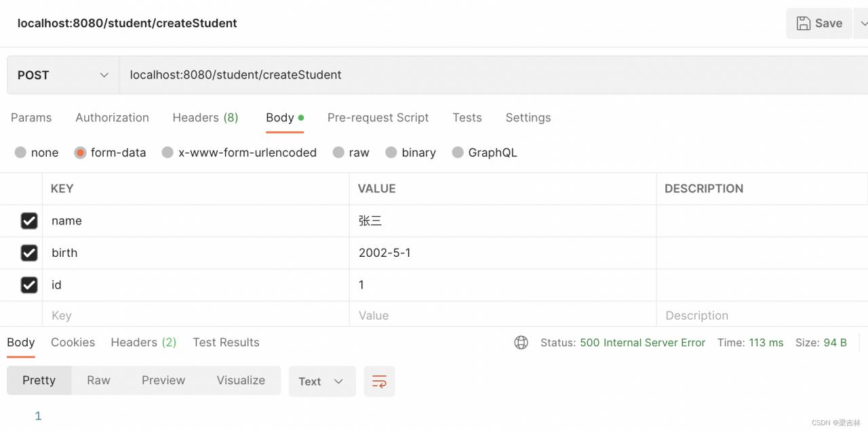This screenshot has width=868, height=431.
Task: Switch response view to Raw
Action: click(x=98, y=381)
